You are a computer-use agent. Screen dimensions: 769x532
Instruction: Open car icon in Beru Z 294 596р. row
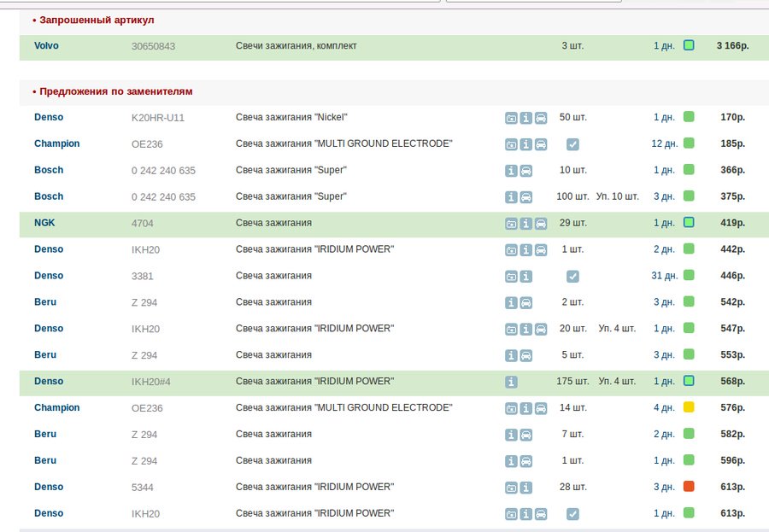525,462
